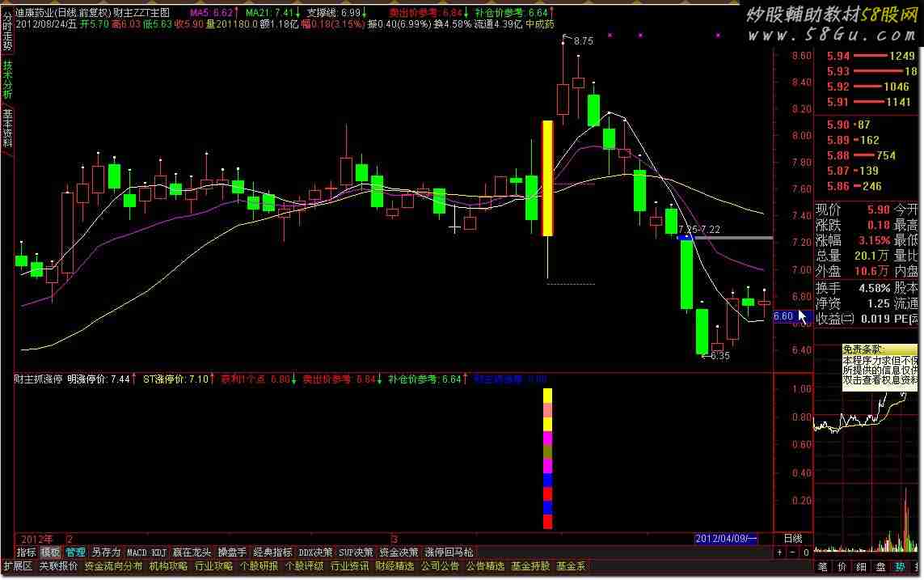Viewport: 924px width, 580px height.
Task: Select the 盘 order book button
Action: click(881, 566)
